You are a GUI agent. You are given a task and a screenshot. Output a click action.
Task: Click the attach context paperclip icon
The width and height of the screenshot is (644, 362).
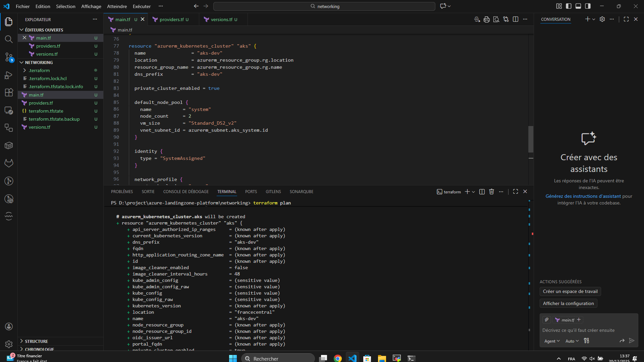point(547,320)
